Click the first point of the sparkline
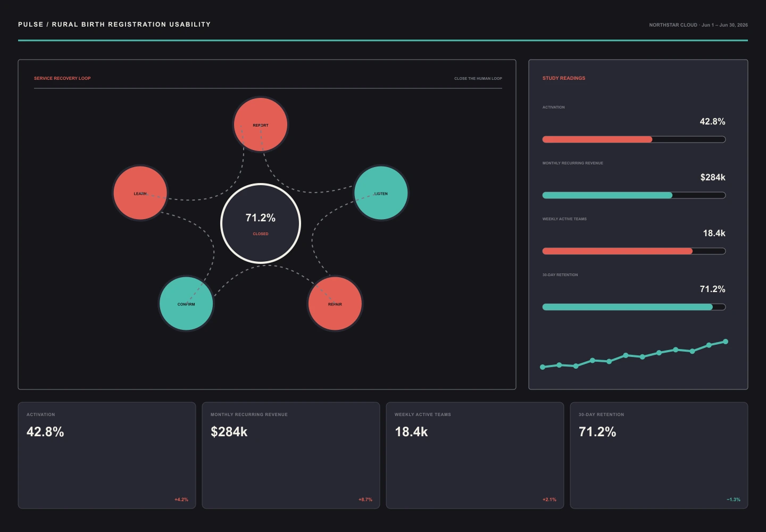 point(543,367)
